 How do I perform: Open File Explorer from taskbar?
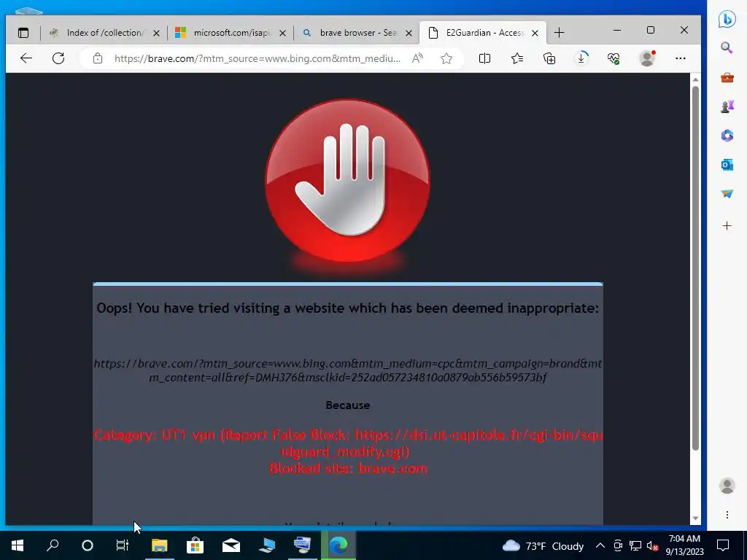point(160,545)
